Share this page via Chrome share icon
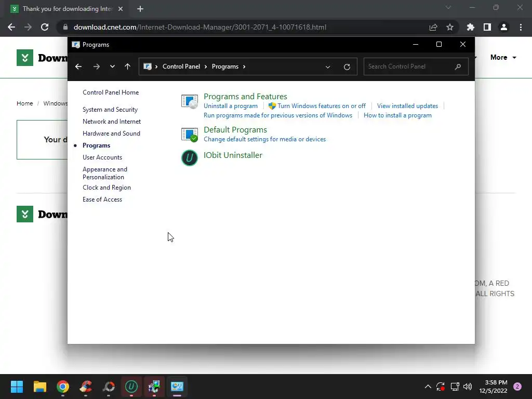The image size is (532, 399). (x=433, y=27)
